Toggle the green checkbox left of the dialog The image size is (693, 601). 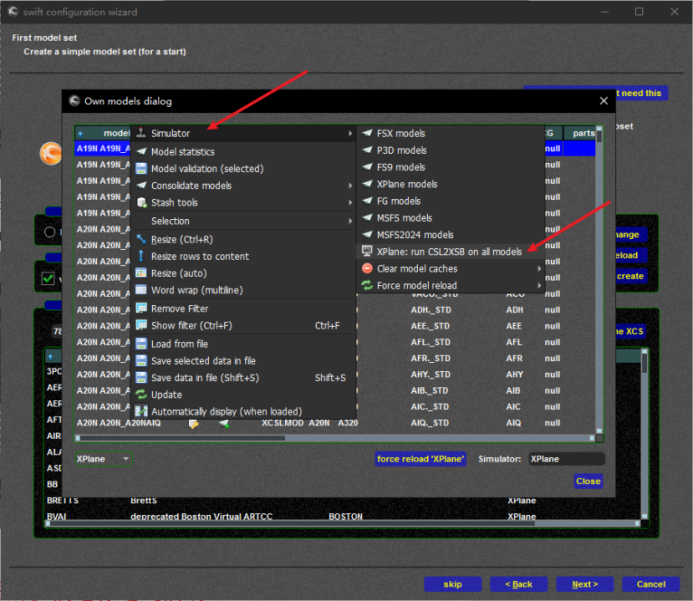[46, 278]
